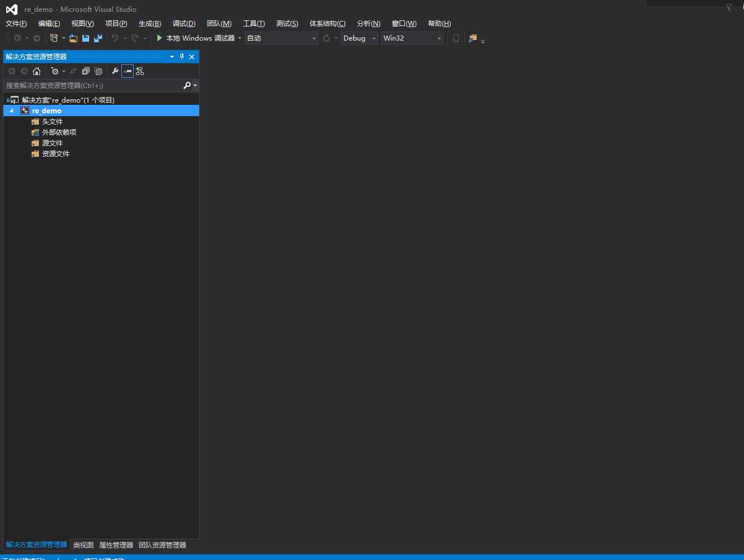
Task: Open the 编辑(E) menu
Action: [x=49, y=23]
